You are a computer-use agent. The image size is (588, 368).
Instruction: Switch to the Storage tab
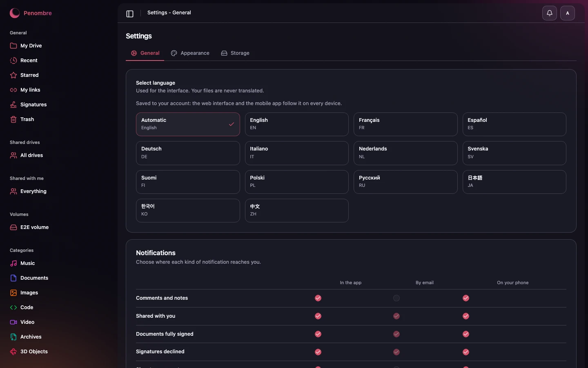coord(235,53)
